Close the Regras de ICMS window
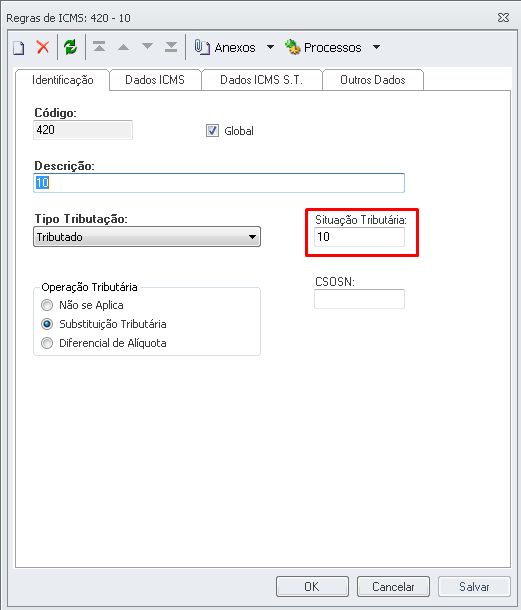Screen dimensions: 521x610 (503, 18)
